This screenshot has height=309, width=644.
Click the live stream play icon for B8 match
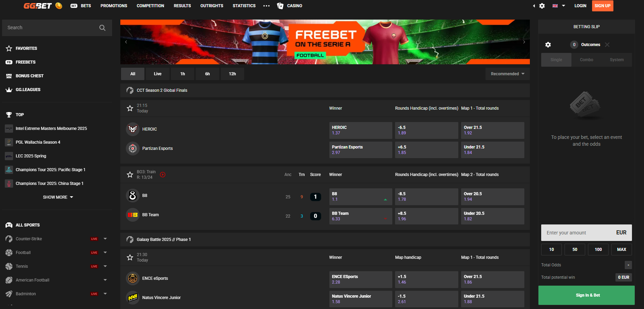(x=163, y=175)
